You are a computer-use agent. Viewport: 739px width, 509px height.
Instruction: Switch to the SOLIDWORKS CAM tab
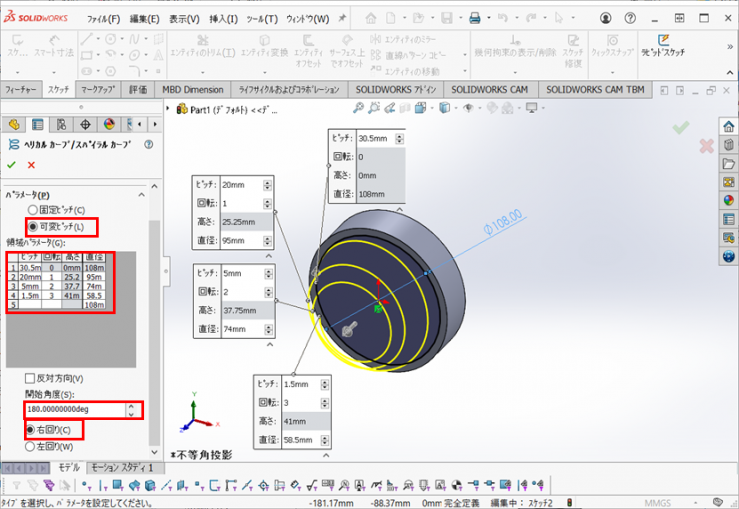click(490, 89)
